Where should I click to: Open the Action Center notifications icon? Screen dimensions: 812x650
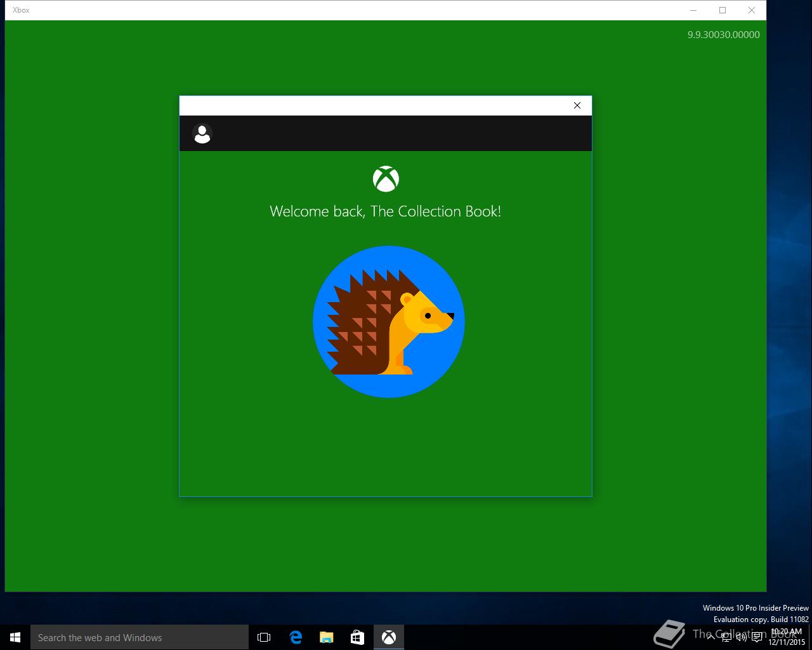757,637
